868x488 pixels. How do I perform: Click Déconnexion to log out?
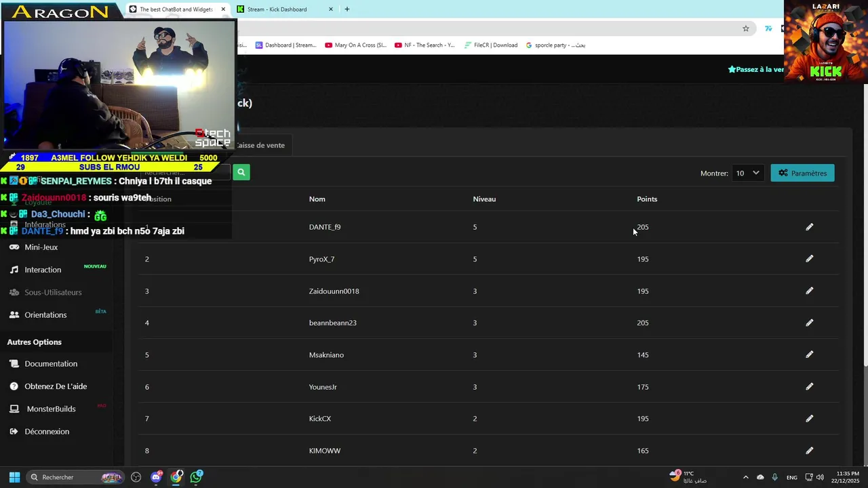pos(47,432)
